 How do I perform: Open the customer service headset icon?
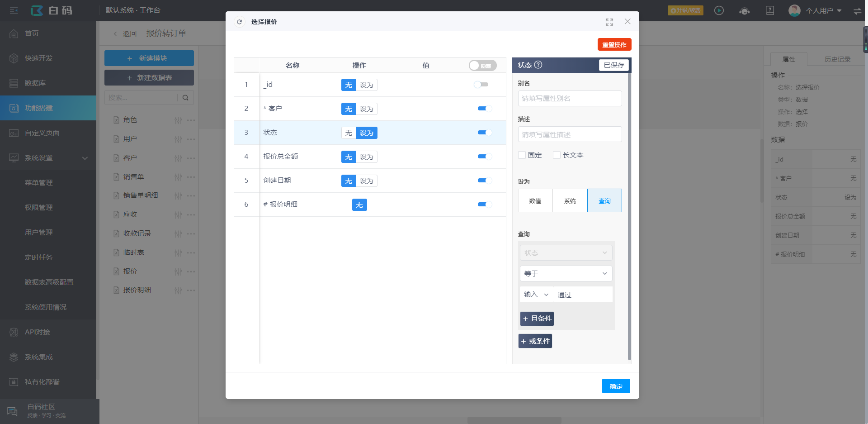(x=744, y=10)
